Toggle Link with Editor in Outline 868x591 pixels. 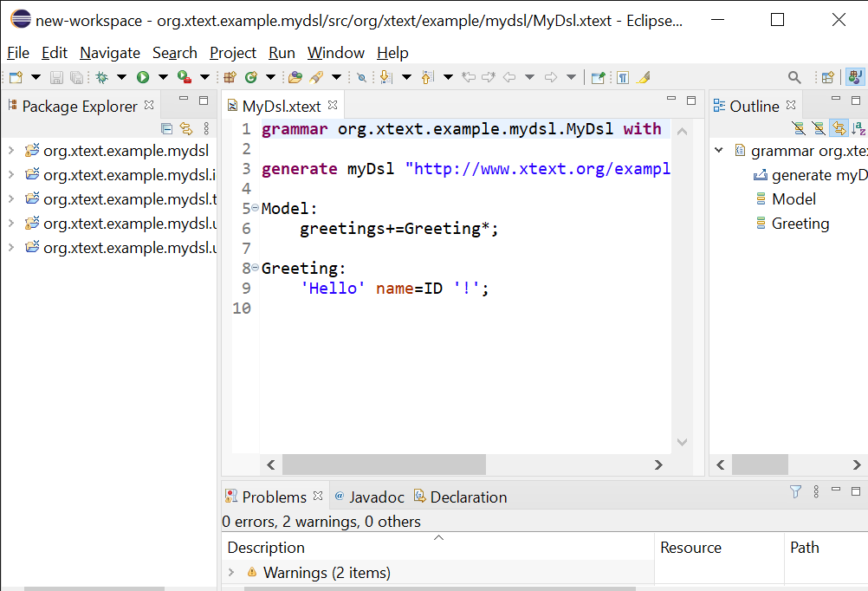839,128
